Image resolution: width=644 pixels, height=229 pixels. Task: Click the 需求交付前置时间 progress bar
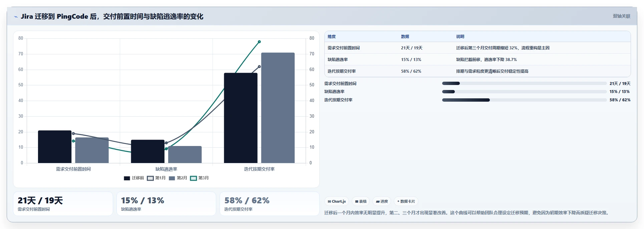click(524, 83)
